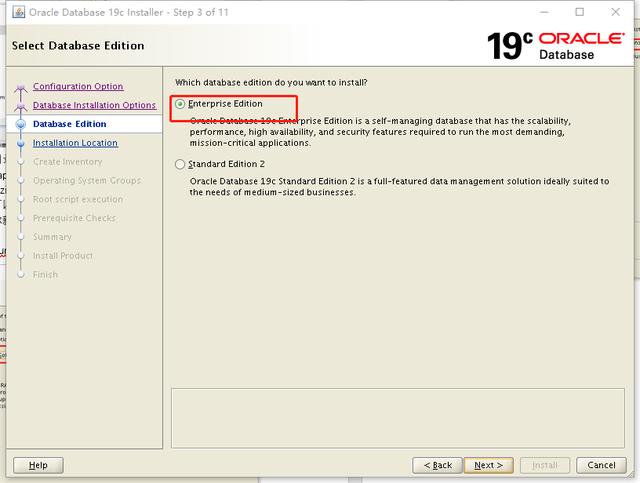Viewport: 640px width, 483px height.
Task: Click the Operating System Groups step text
Action: [87, 180]
